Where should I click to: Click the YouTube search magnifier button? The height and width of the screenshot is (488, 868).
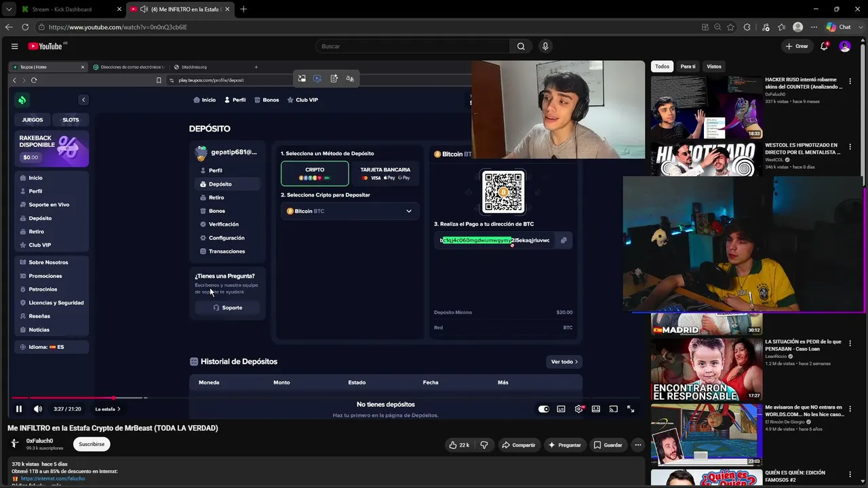pyautogui.click(x=521, y=46)
